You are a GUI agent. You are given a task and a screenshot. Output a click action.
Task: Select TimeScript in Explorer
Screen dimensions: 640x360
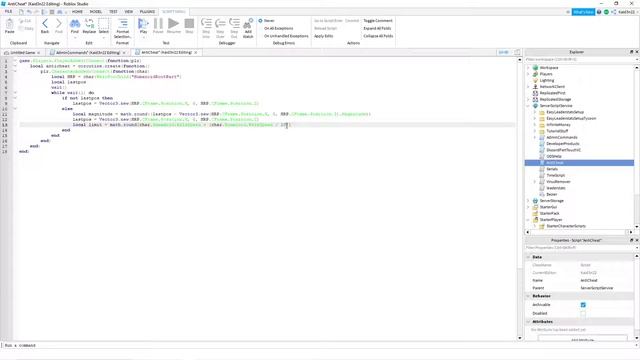point(555,176)
